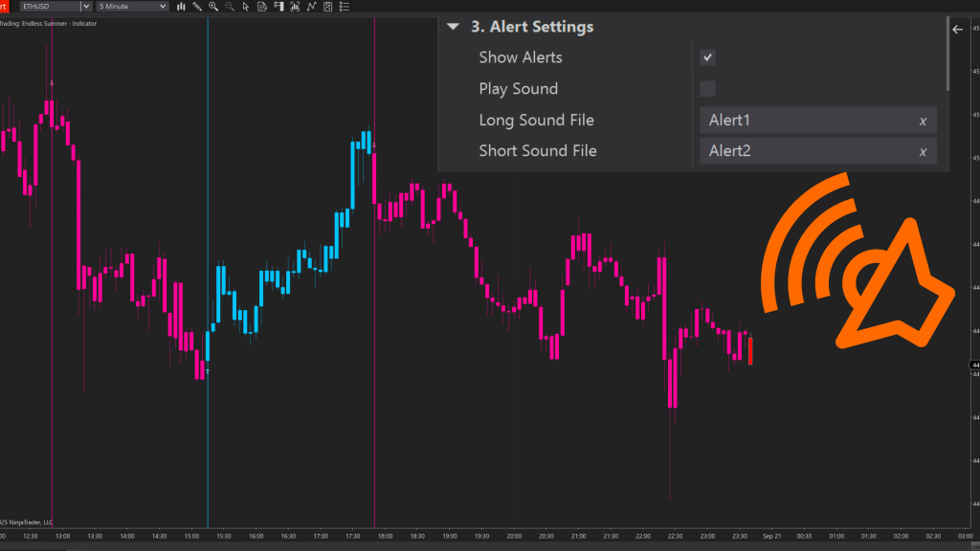The height and width of the screenshot is (551, 980).
Task: Open the Data Box icon
Action: tap(261, 7)
